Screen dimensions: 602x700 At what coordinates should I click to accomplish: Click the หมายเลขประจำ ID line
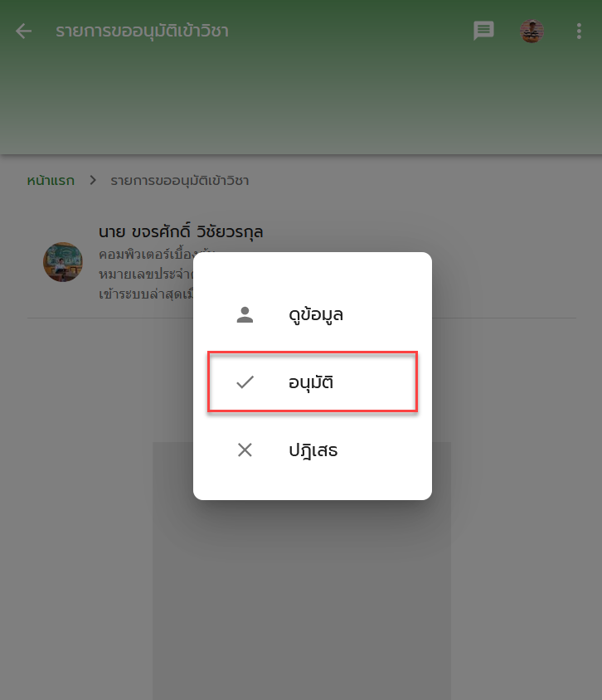tap(146, 274)
